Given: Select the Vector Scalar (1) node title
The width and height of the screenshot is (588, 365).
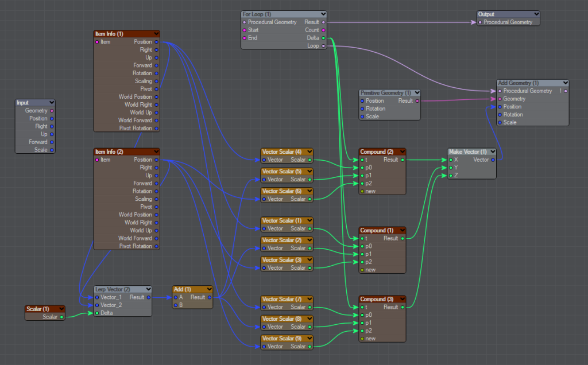Looking at the screenshot, I should [281, 221].
